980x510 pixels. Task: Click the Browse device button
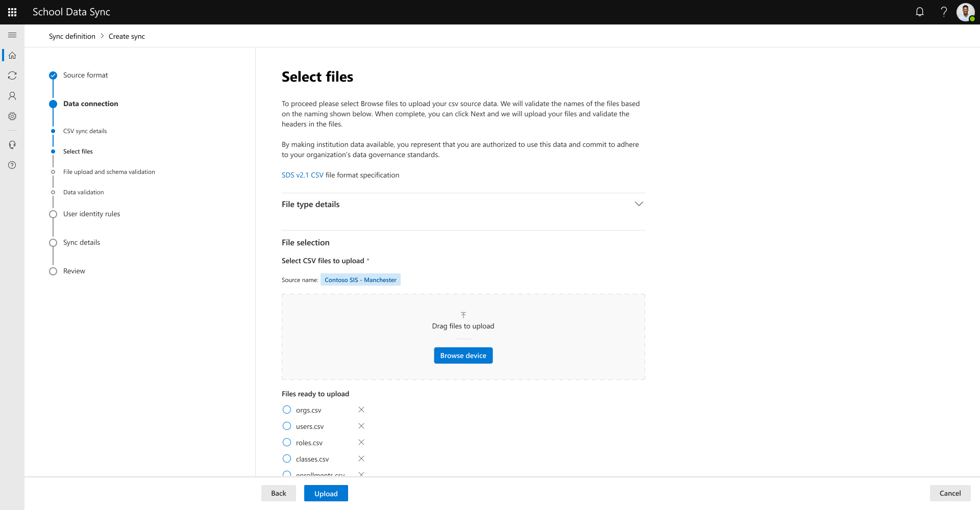(463, 355)
